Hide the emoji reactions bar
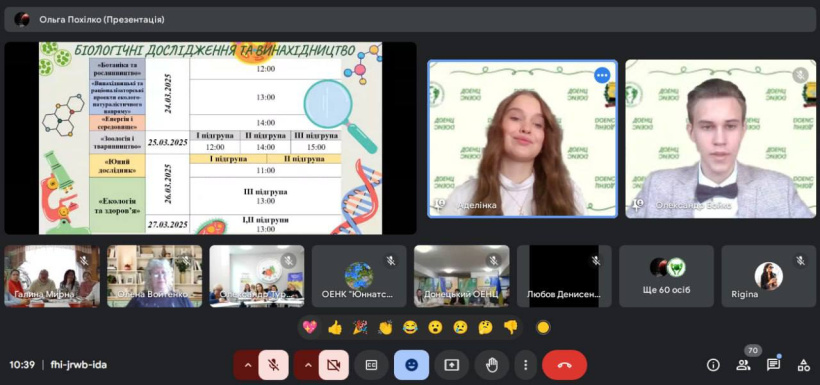The image size is (820, 385). point(412,365)
